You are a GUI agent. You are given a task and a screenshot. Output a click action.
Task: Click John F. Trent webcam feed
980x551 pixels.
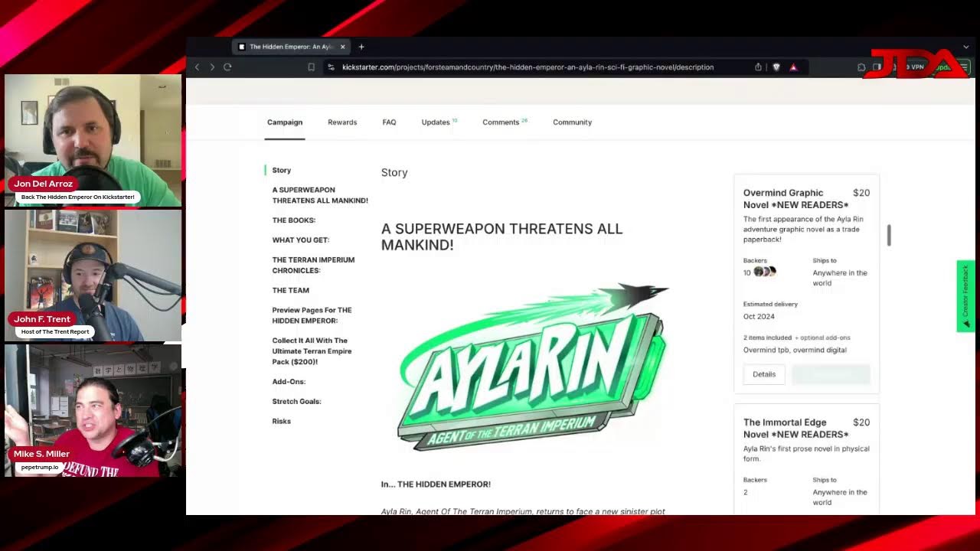click(93, 275)
